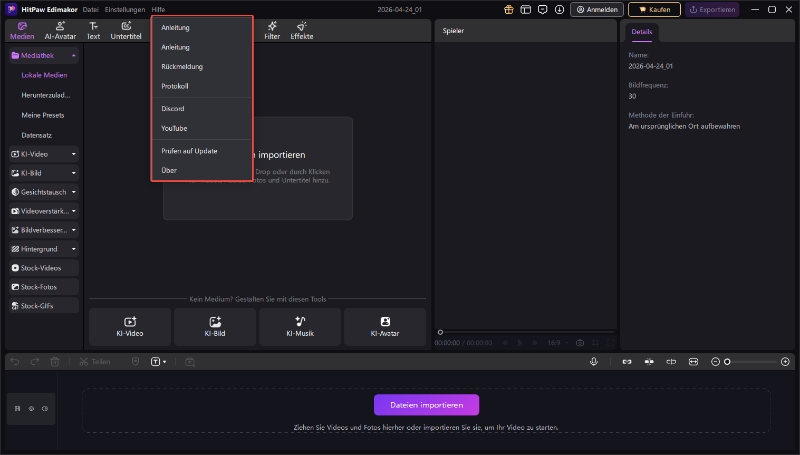Fit timeline to window width icon
The height and width of the screenshot is (455, 800).
[693, 362]
